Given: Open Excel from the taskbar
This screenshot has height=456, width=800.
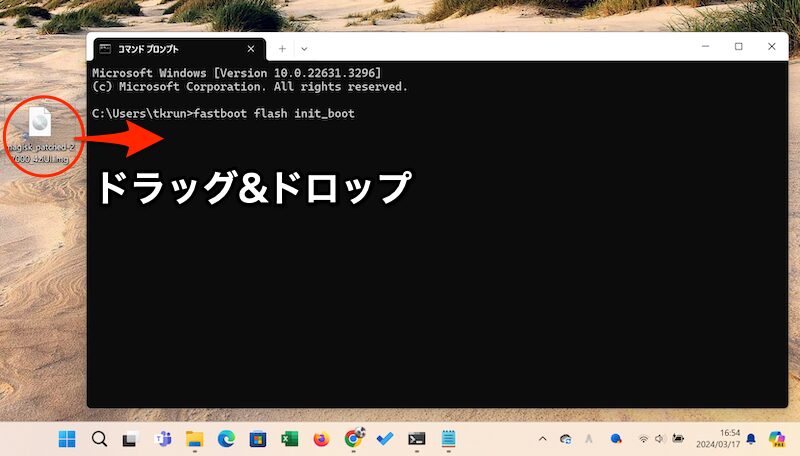Looking at the screenshot, I should tap(289, 439).
